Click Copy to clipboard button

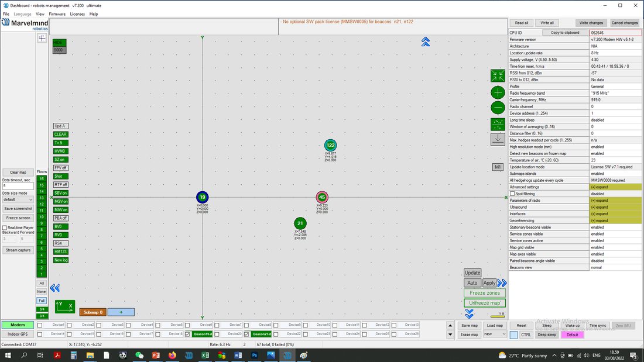[565, 32]
